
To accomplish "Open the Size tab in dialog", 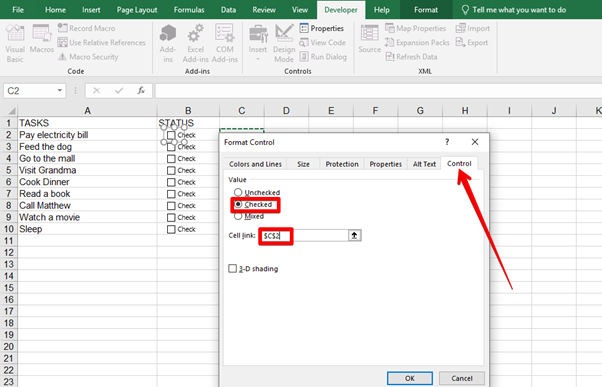I will tap(303, 164).
